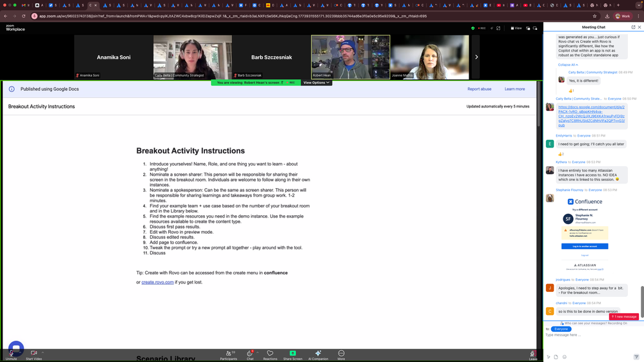The height and width of the screenshot is (362, 644).
Task: Unmute the microphone in Zoom toolbar
Action: (11, 355)
